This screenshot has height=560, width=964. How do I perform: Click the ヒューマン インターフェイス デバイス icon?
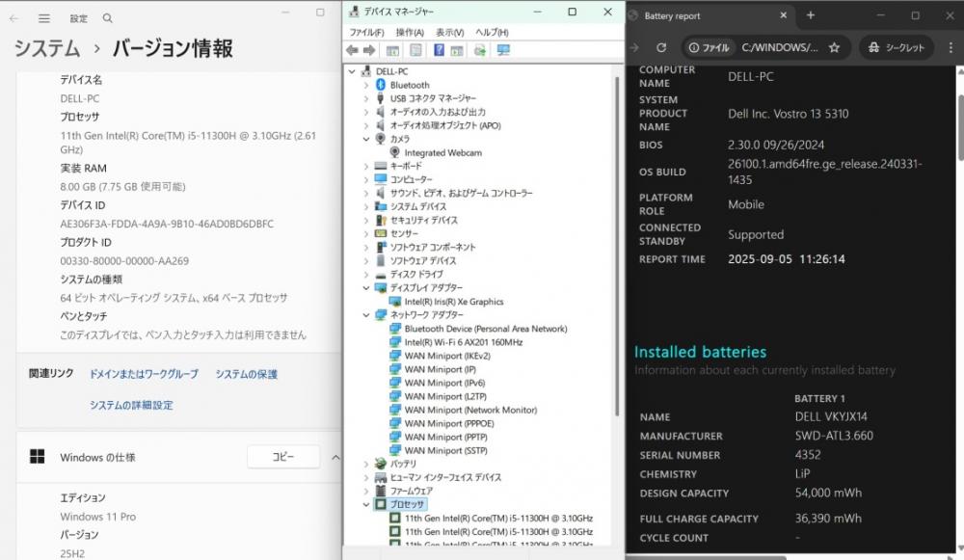pos(381,477)
